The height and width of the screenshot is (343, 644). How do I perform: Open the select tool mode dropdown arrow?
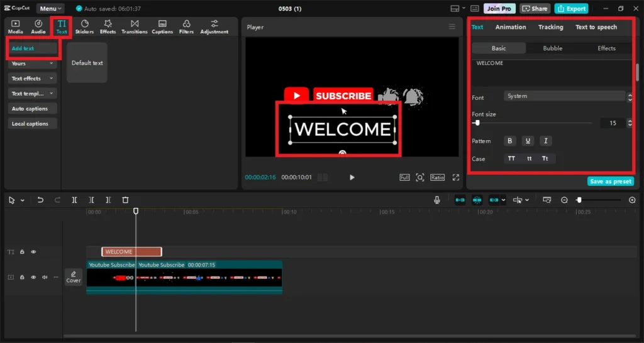[x=23, y=200]
